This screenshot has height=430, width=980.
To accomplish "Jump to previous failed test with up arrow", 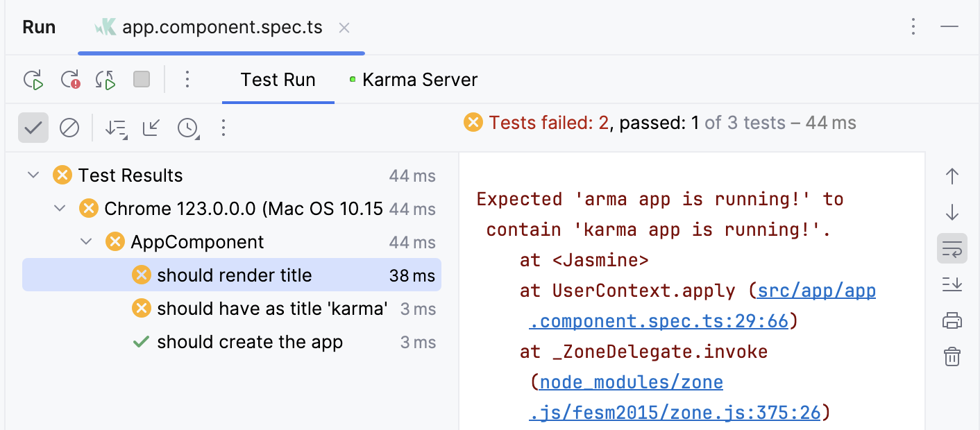I will point(952,176).
